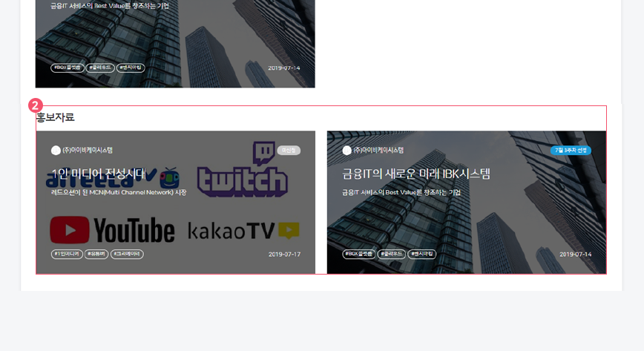
Task: Open the 1인 미디어 전성시대 title
Action: coord(99,174)
